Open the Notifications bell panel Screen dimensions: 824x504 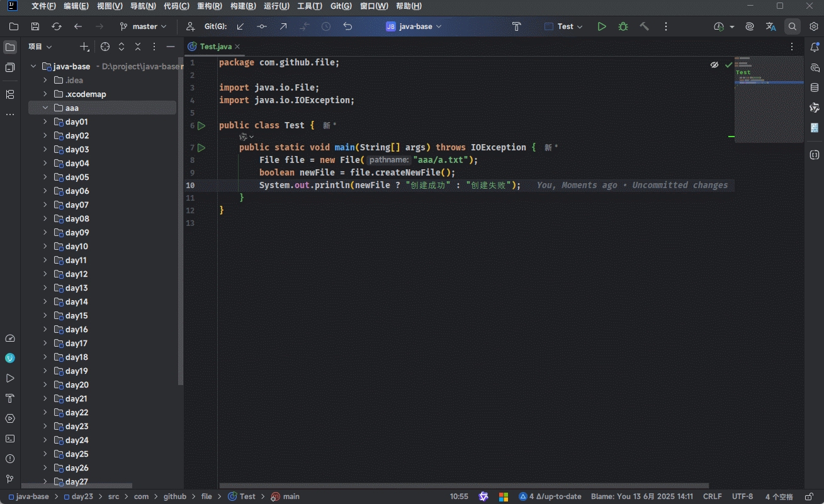[815, 47]
